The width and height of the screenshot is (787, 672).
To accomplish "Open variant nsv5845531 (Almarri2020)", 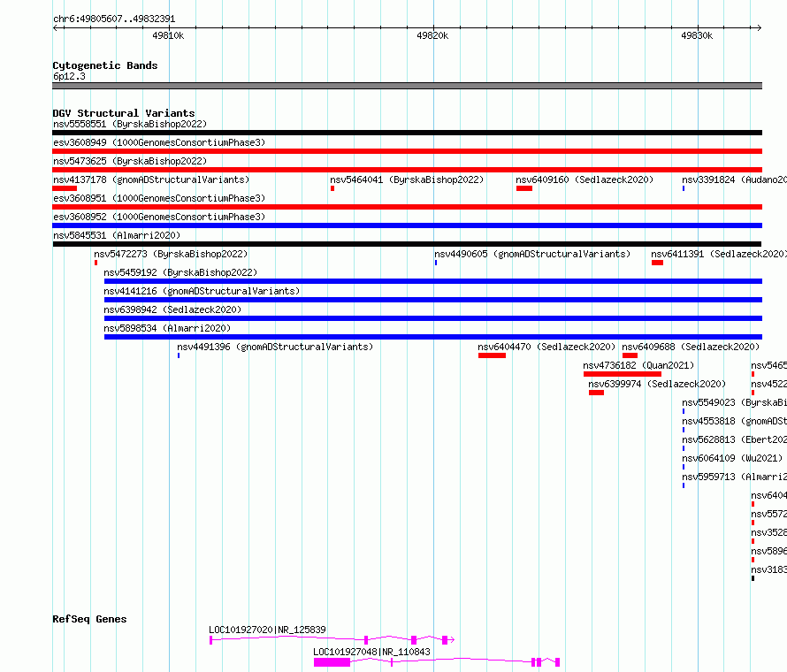I will (x=117, y=235).
